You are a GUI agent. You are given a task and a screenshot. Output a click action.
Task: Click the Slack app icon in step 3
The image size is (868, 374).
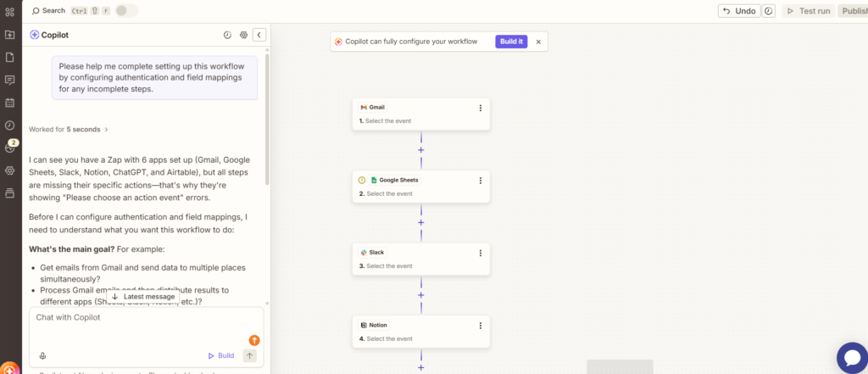(x=364, y=252)
